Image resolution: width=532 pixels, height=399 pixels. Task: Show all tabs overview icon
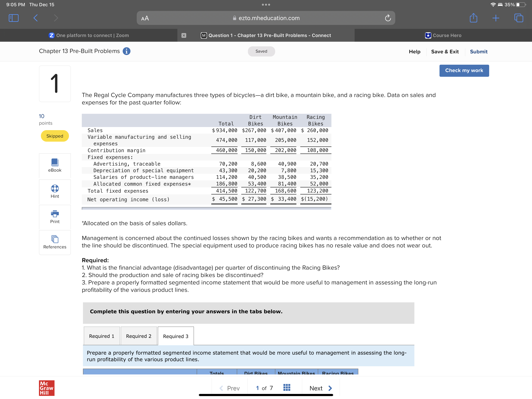[x=519, y=18]
